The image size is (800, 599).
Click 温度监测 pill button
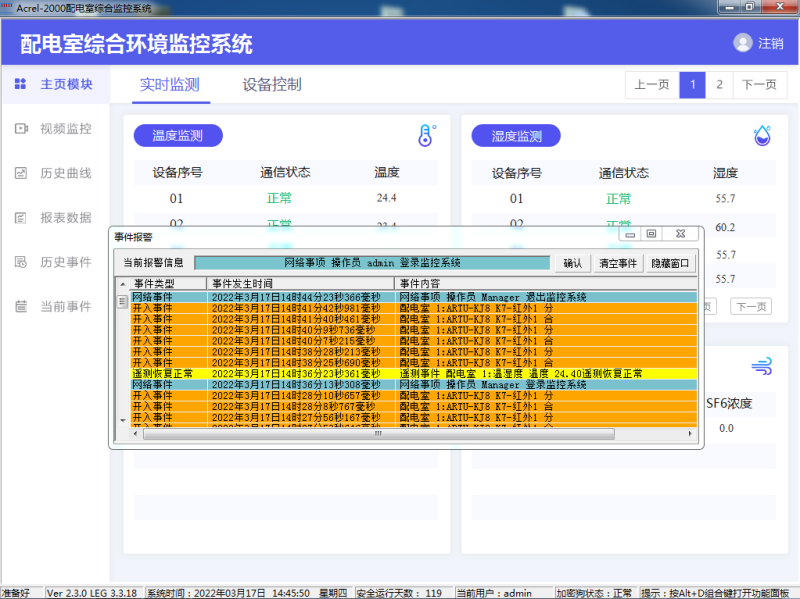tap(178, 136)
